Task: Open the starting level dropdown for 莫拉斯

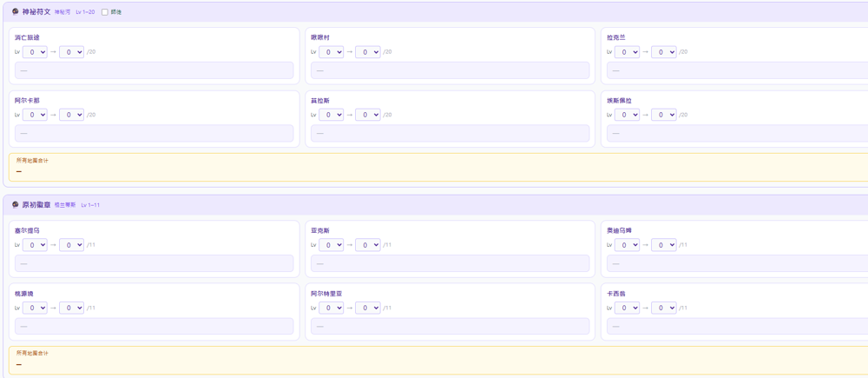Action: coord(331,115)
